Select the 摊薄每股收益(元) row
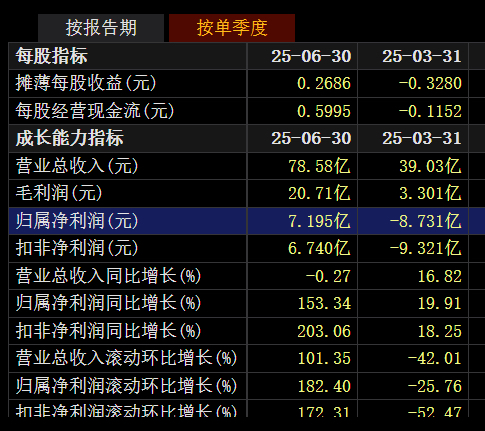 [x=247, y=83]
